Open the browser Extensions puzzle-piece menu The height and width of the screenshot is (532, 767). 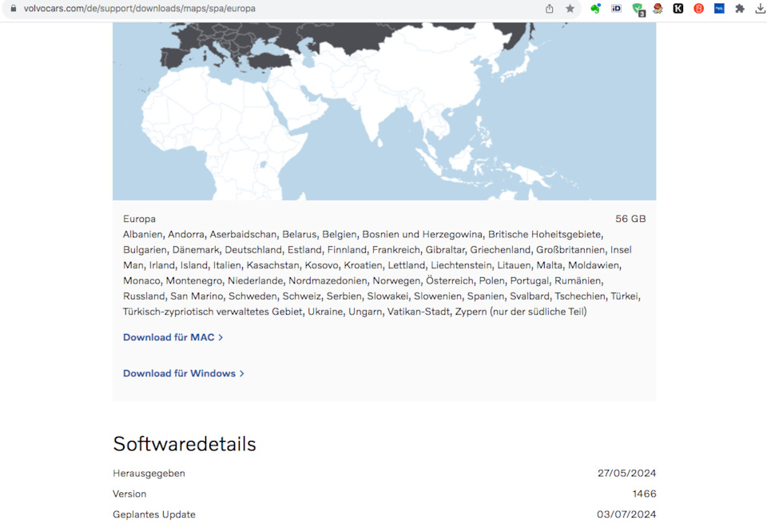738,8
